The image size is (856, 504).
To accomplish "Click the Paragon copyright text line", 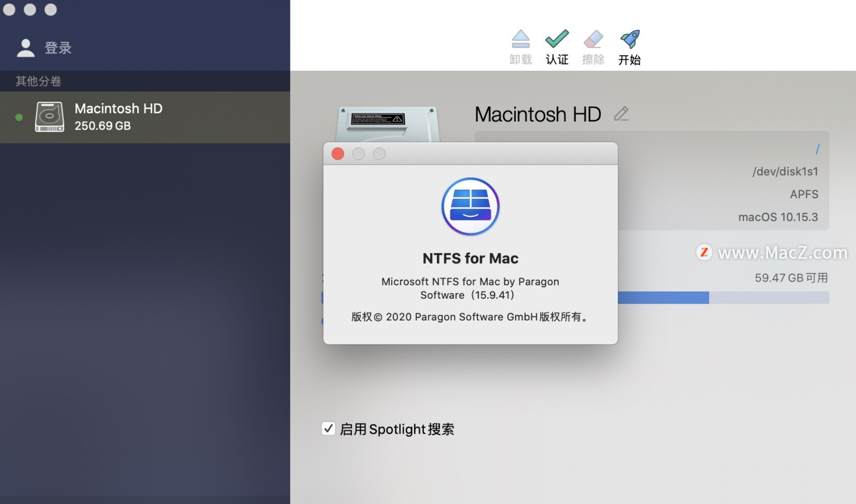I will 470,317.
